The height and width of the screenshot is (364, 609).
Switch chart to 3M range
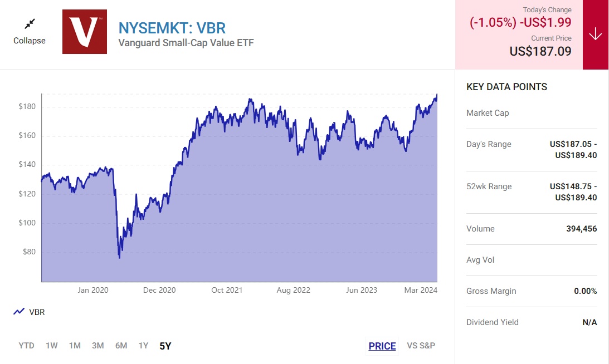click(98, 346)
